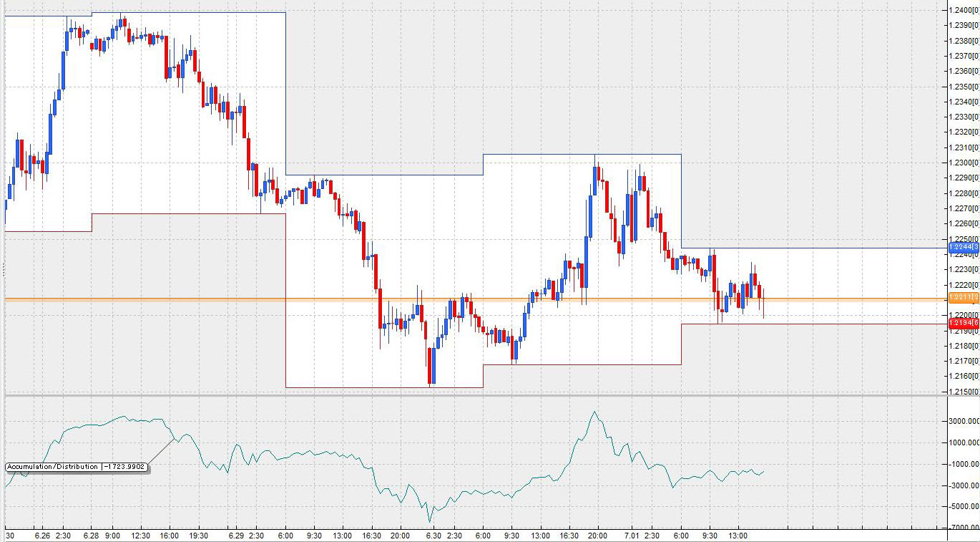
Task: Click the 1.2180 price axis label
Action: tap(964, 346)
